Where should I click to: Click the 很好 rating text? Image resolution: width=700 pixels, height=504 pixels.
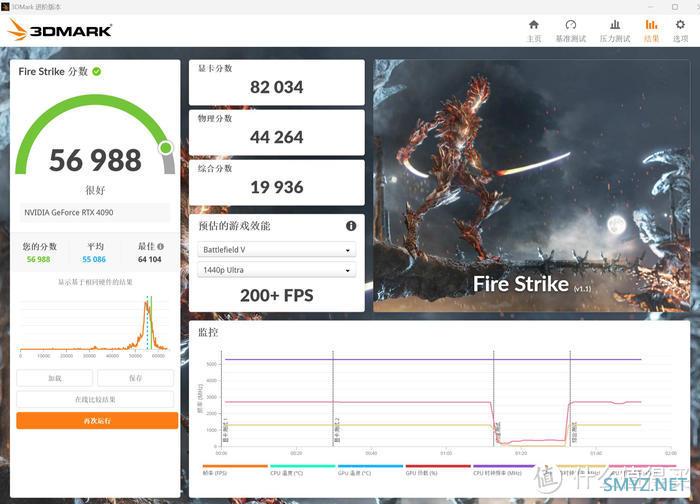coord(95,191)
